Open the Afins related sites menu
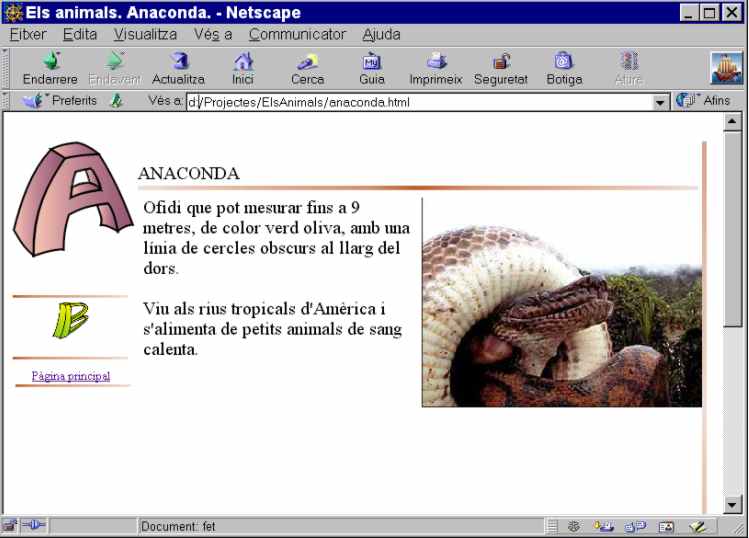This screenshot has width=749, height=538. pyautogui.click(x=704, y=101)
